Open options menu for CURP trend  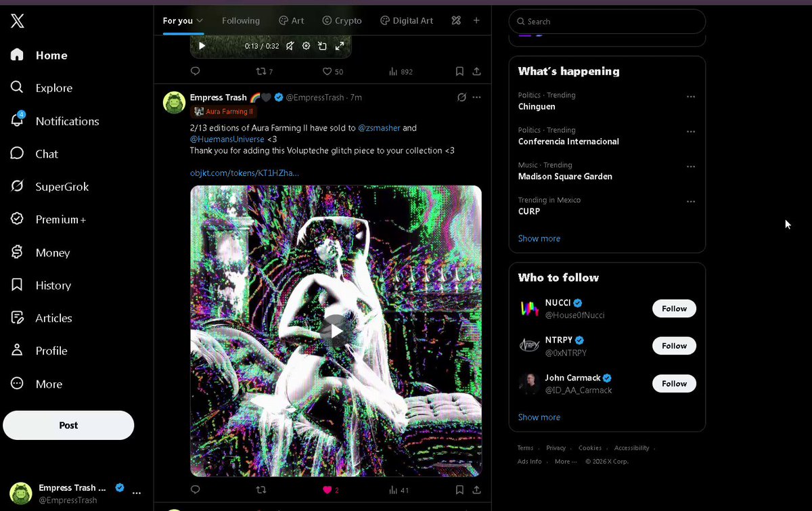tap(691, 202)
